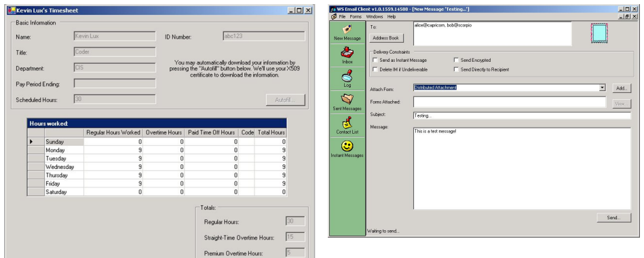Click Regular Hours Worked column header

[x=113, y=132]
